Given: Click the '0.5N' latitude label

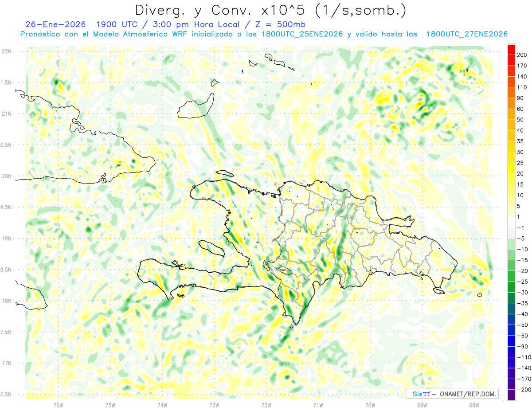Looking at the screenshot, I should click(x=6, y=145).
